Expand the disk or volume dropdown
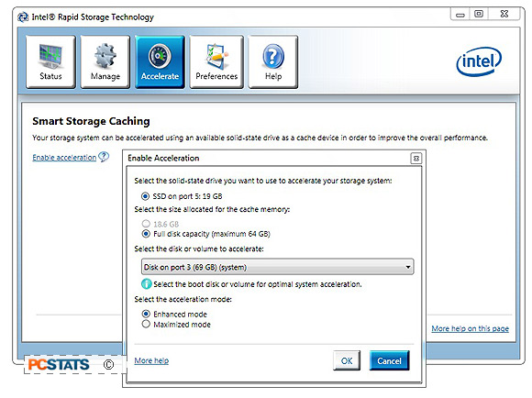Viewport: 532px width, 398px height. click(277, 267)
